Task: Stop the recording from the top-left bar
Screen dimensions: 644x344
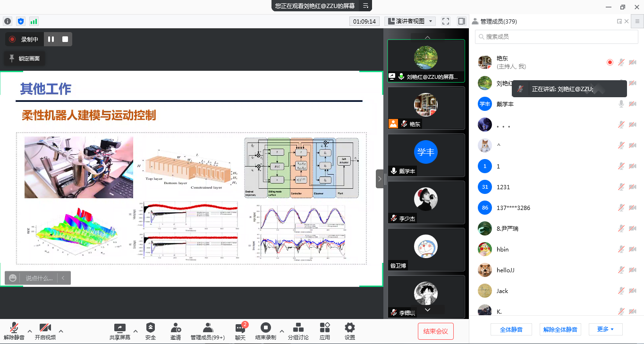Action: pyautogui.click(x=65, y=39)
